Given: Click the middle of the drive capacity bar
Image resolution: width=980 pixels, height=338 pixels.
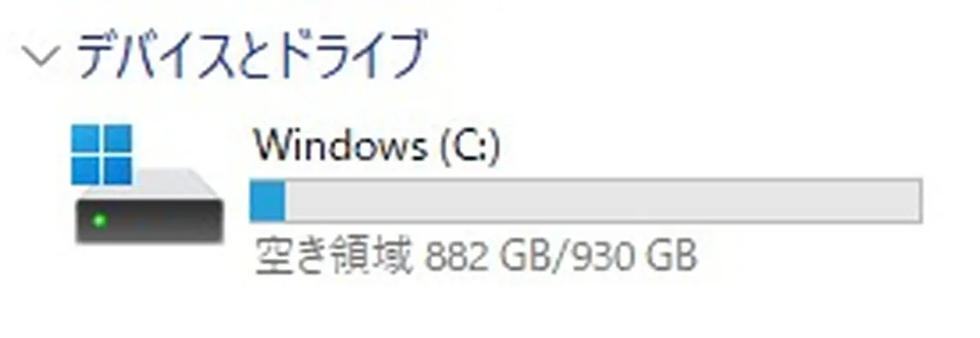Looking at the screenshot, I should (x=586, y=201).
